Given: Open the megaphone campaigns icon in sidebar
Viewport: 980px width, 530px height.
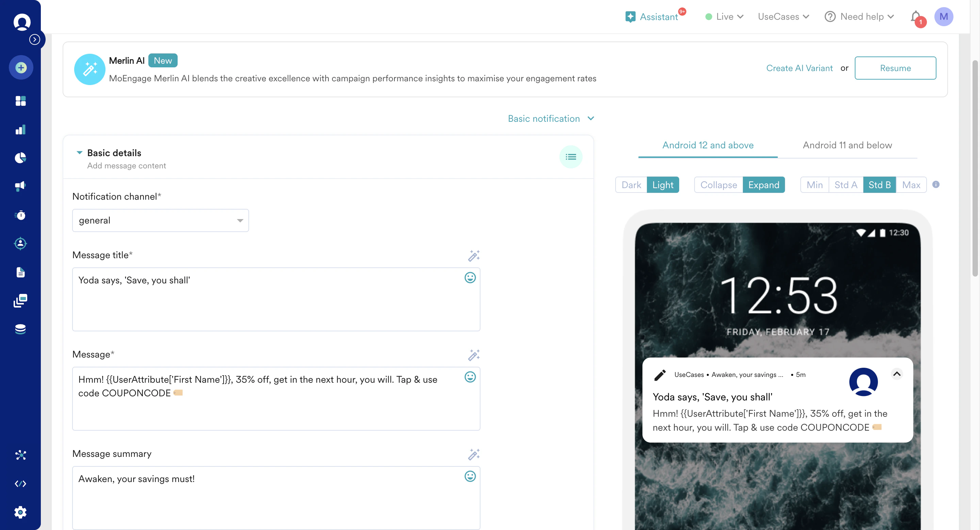Looking at the screenshot, I should click(20, 186).
